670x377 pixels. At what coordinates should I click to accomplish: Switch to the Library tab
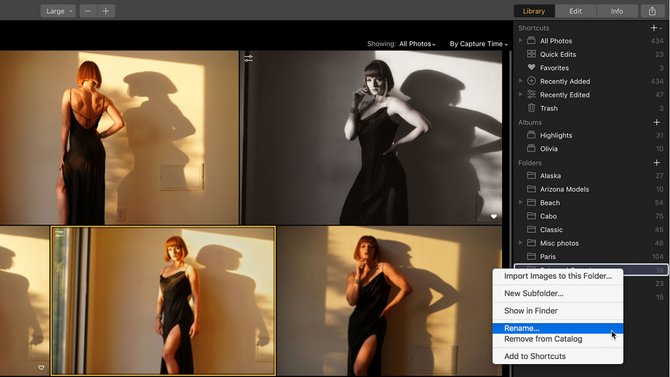tap(534, 11)
